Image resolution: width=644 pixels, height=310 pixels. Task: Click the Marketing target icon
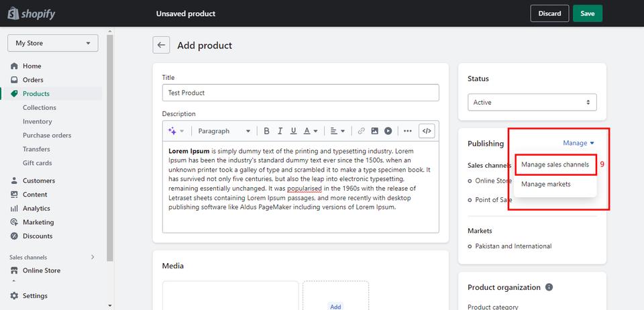[x=14, y=222]
